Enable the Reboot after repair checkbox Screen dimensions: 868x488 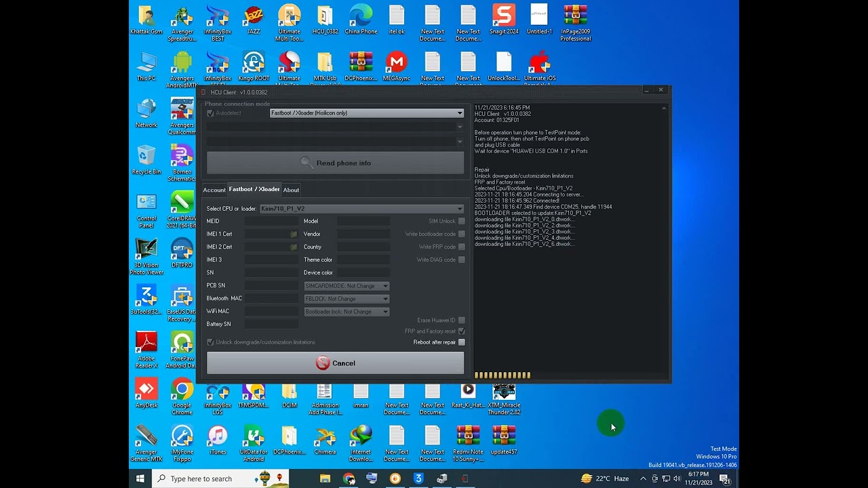click(461, 342)
